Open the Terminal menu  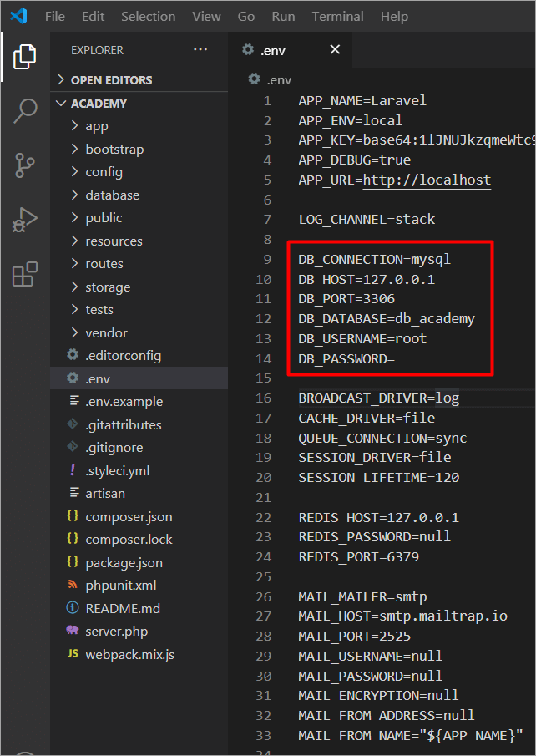tap(337, 17)
